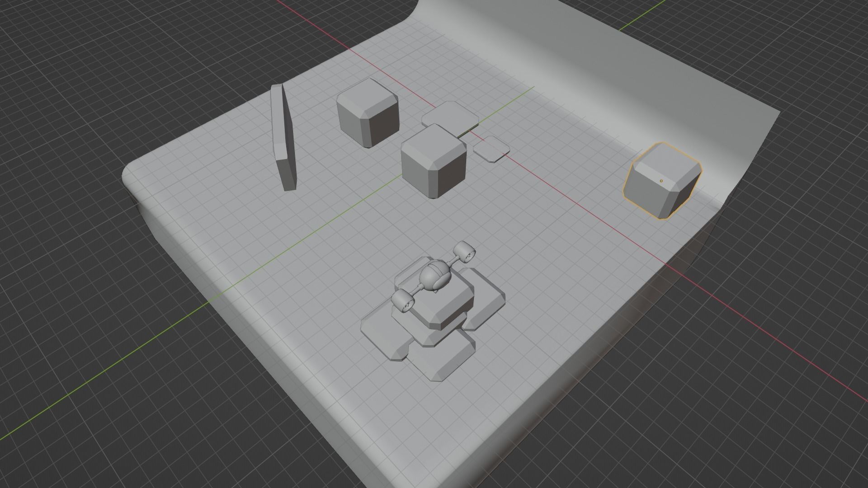
Task: Click the orange origin dot on selected cube
Action: point(661,181)
